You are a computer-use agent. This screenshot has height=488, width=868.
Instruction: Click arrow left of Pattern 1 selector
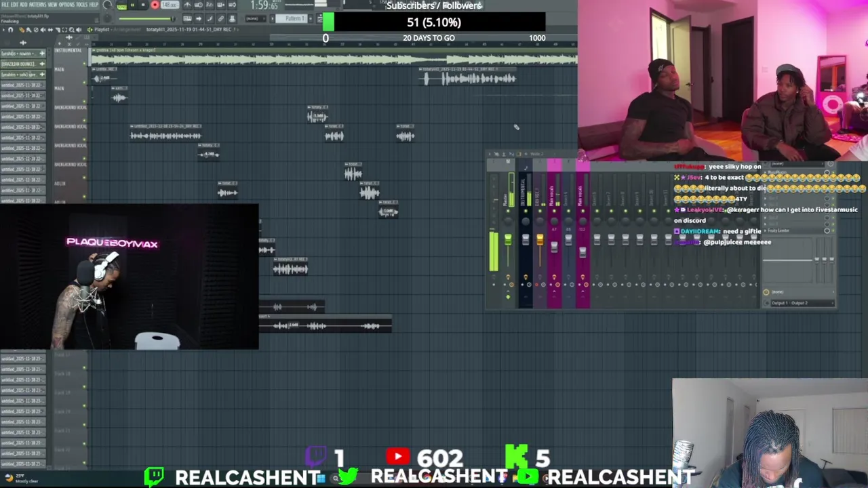click(x=273, y=18)
